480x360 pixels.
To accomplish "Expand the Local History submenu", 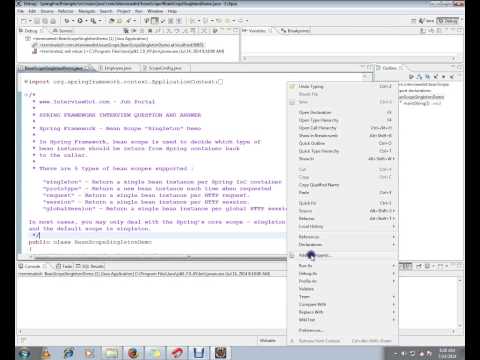I will coord(343,226).
